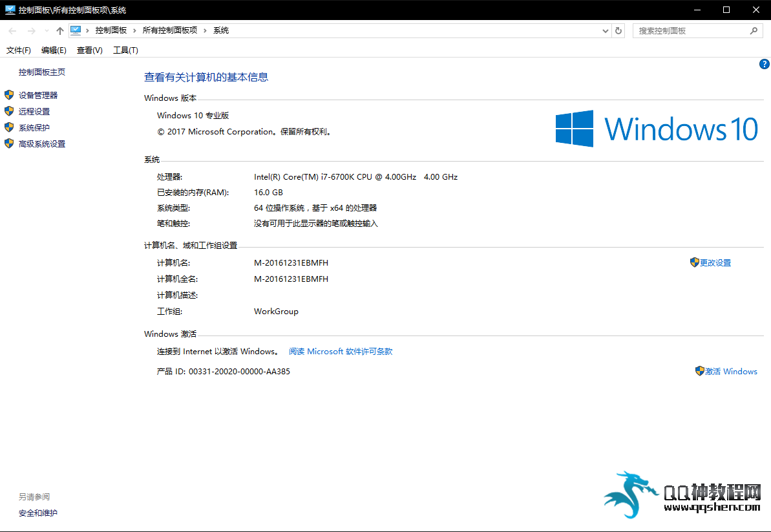This screenshot has width=771, height=532.
Task: Open 高级系统设置 link
Action: pos(42,144)
